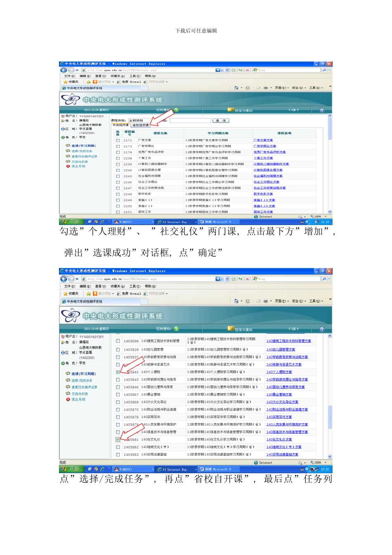392x555 pixels.
Task: Click 选择/完成任务 in the 10:22 screenshot sidebar
Action: point(82,381)
